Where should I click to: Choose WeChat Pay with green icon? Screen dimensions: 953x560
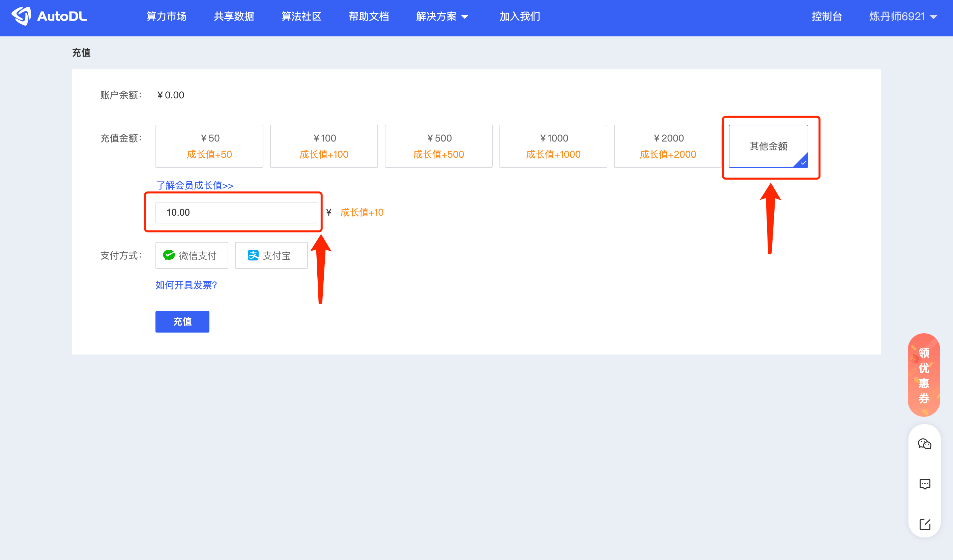pos(191,255)
